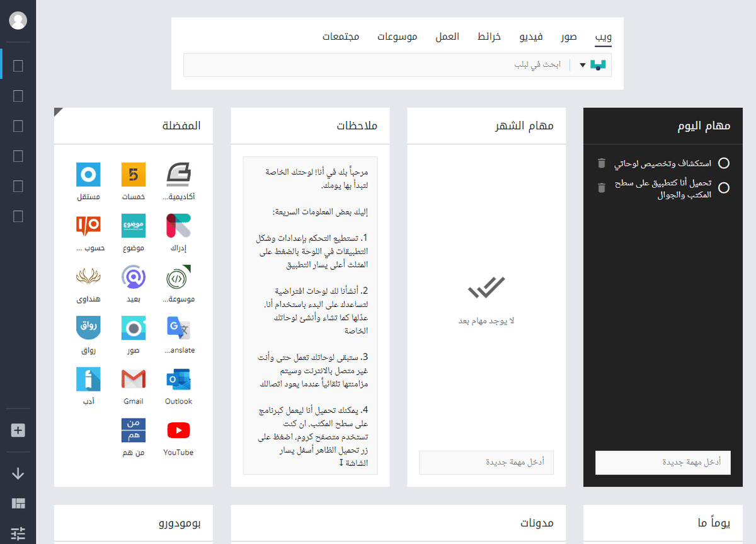Screen dimensions: 756x544
Task: Switch to the ويب search tab
Action: (x=604, y=37)
